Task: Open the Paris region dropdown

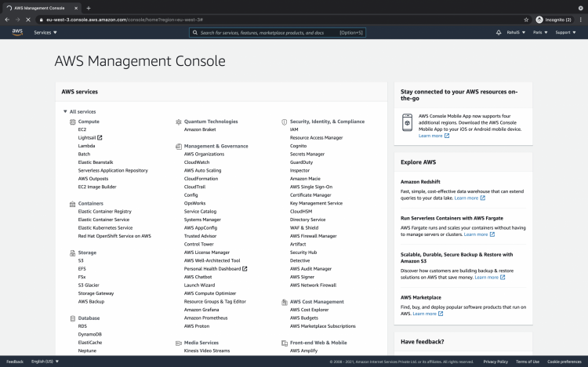Action: (540, 33)
